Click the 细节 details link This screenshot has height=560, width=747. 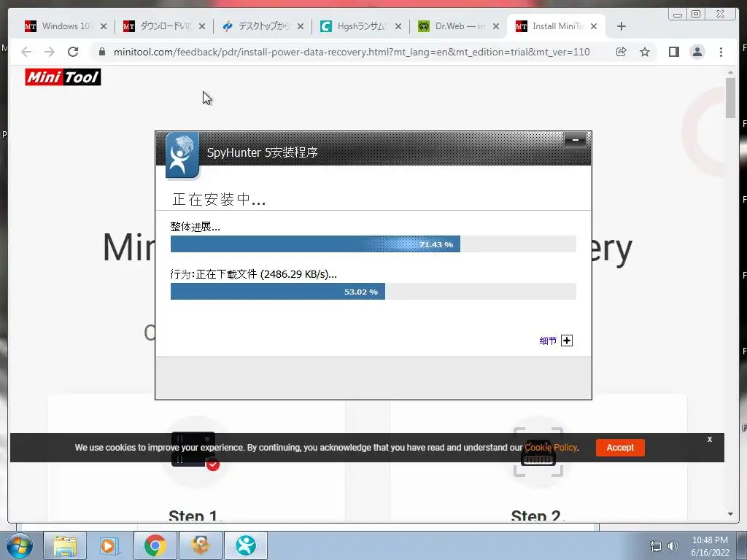(548, 341)
